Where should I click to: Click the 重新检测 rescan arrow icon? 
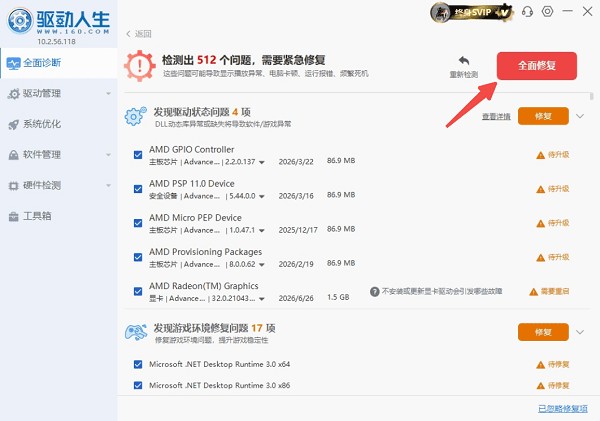click(464, 60)
